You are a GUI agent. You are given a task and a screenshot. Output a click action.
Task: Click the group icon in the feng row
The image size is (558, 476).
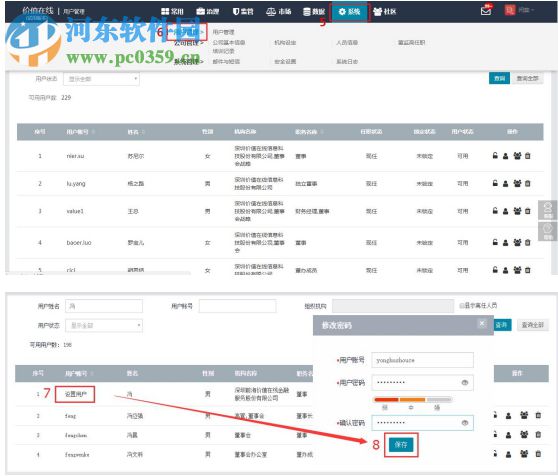tap(524, 415)
